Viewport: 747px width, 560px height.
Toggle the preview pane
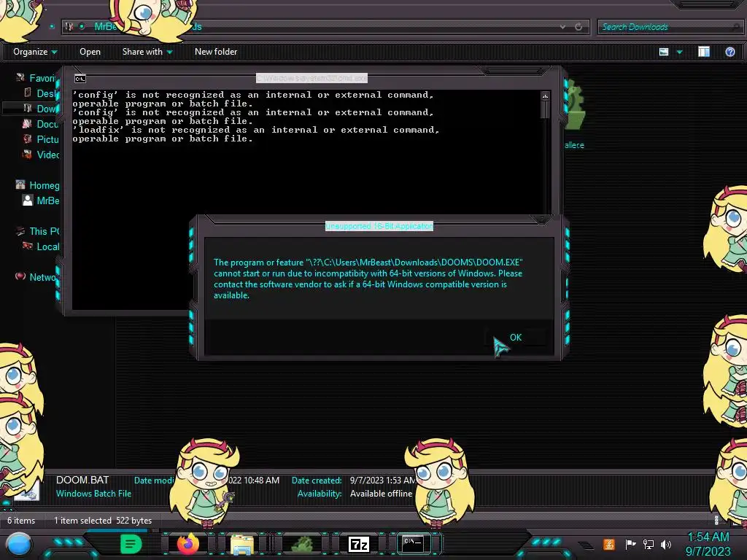704,52
